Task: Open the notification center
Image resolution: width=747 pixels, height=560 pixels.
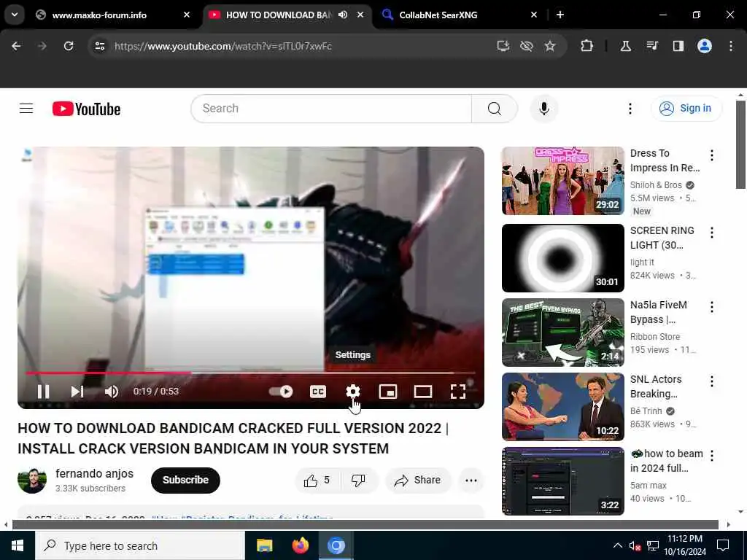Action: point(723,545)
